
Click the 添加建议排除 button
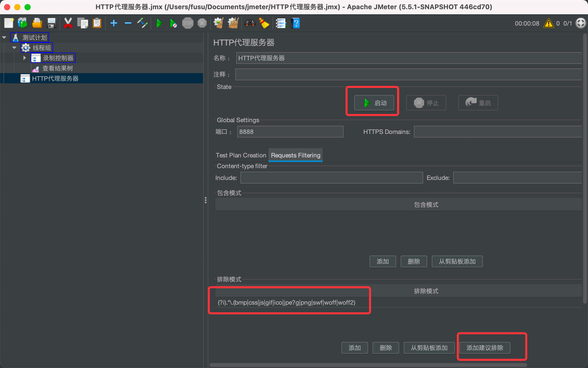485,348
